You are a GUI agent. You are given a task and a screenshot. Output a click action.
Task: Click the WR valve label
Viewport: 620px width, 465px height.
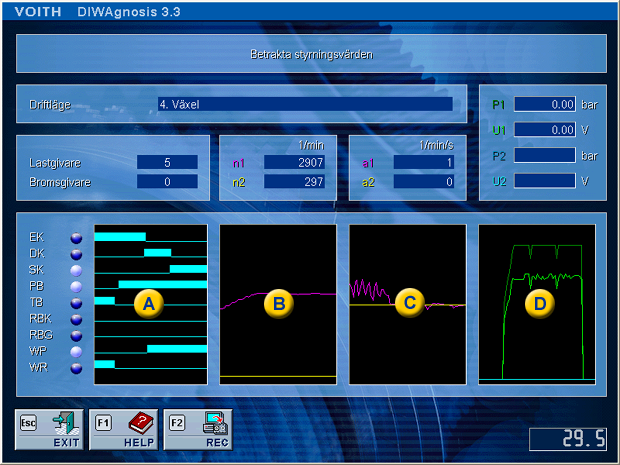38,368
